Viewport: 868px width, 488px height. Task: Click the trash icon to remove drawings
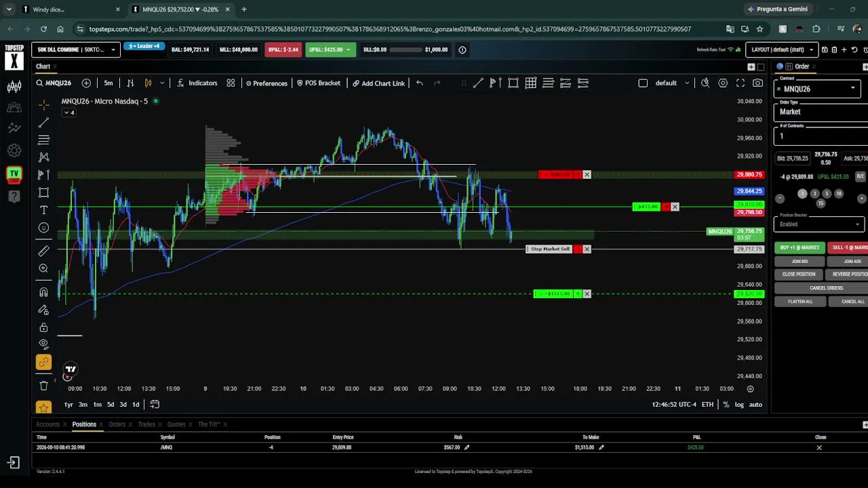pos(43,386)
